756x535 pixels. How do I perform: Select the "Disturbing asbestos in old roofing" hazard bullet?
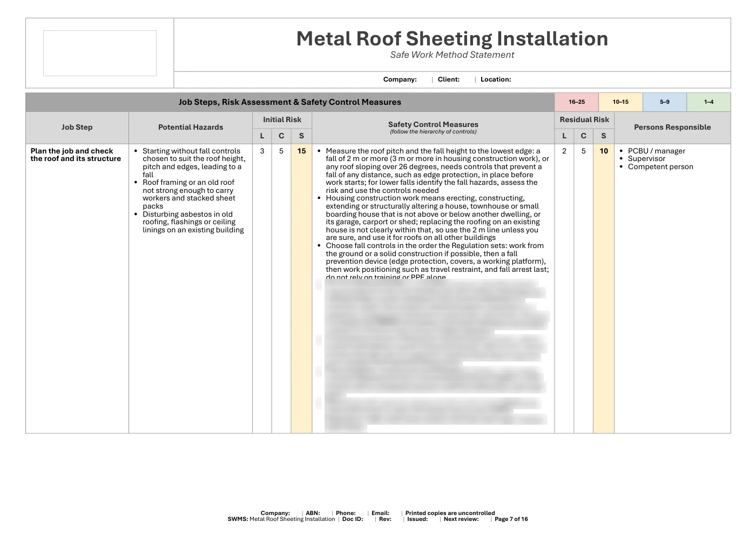[193, 222]
